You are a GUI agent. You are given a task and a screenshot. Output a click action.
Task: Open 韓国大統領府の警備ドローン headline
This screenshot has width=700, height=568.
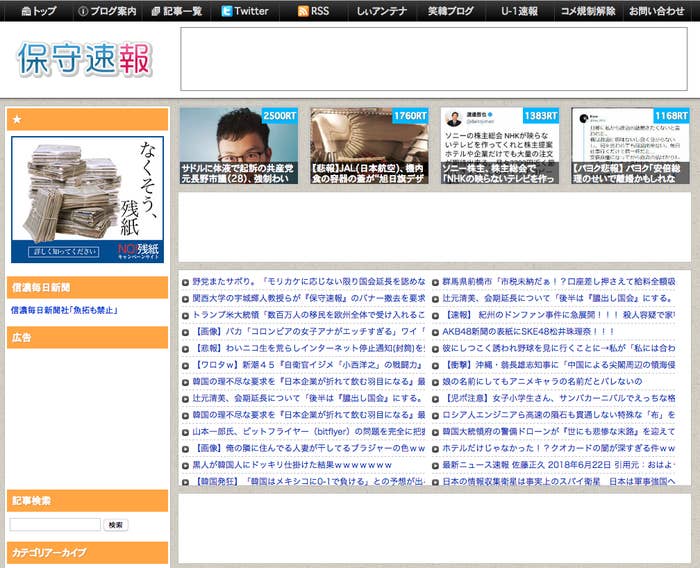[558, 432]
